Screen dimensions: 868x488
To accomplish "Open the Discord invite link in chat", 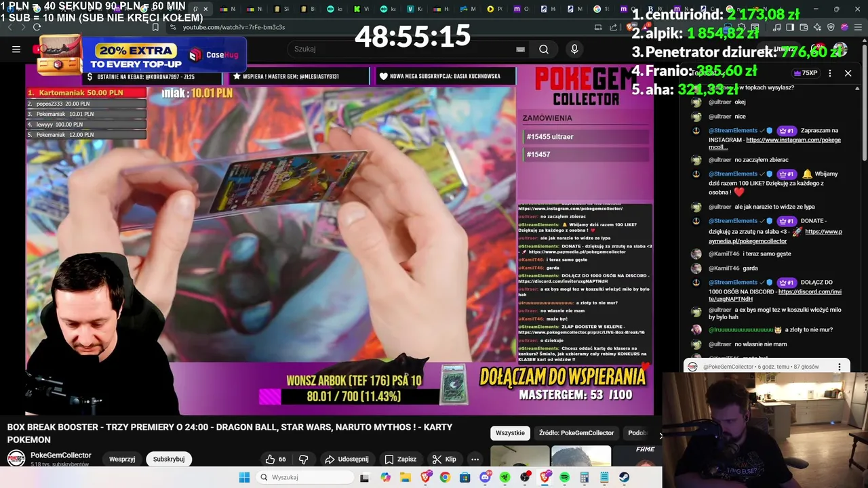I will tap(775, 295).
